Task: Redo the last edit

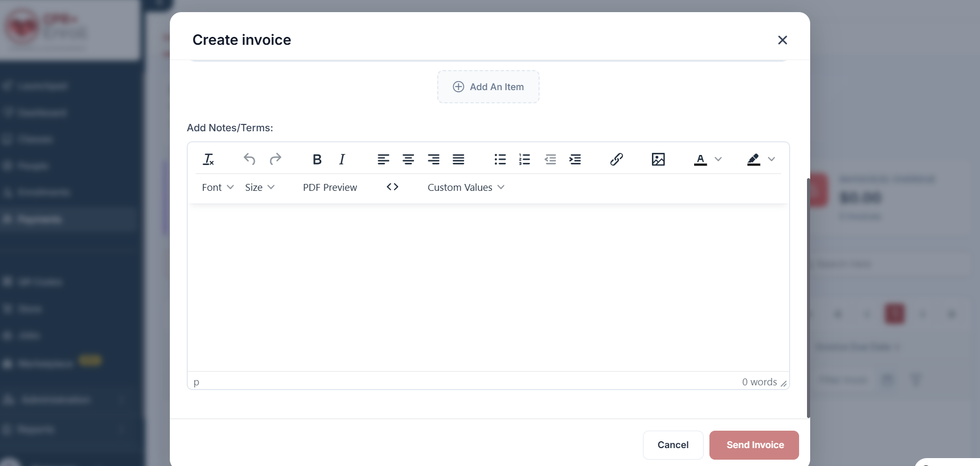Action: pyautogui.click(x=275, y=159)
